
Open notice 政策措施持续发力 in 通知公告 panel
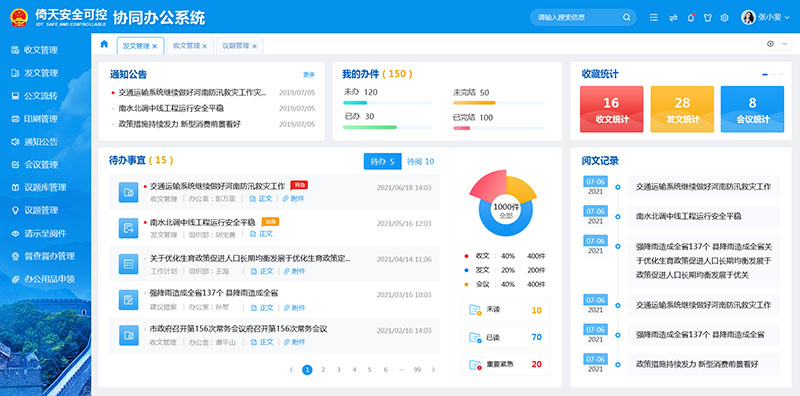pos(180,124)
